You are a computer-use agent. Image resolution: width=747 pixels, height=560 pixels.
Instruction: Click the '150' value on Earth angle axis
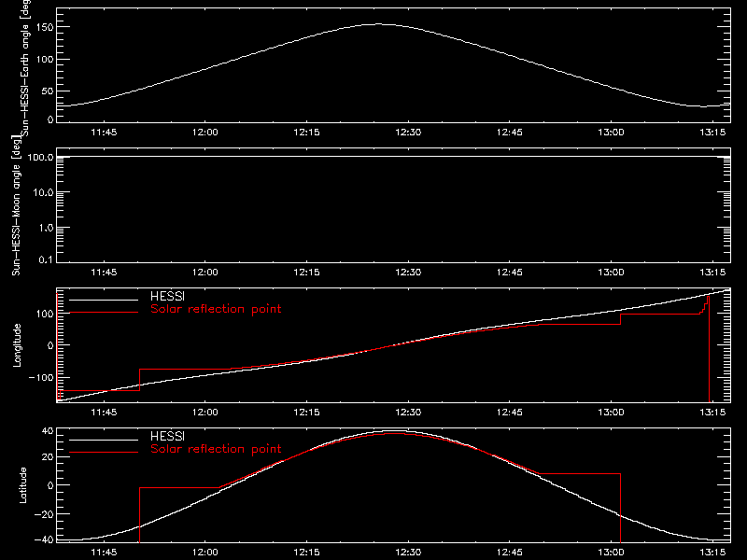pyautogui.click(x=45, y=27)
